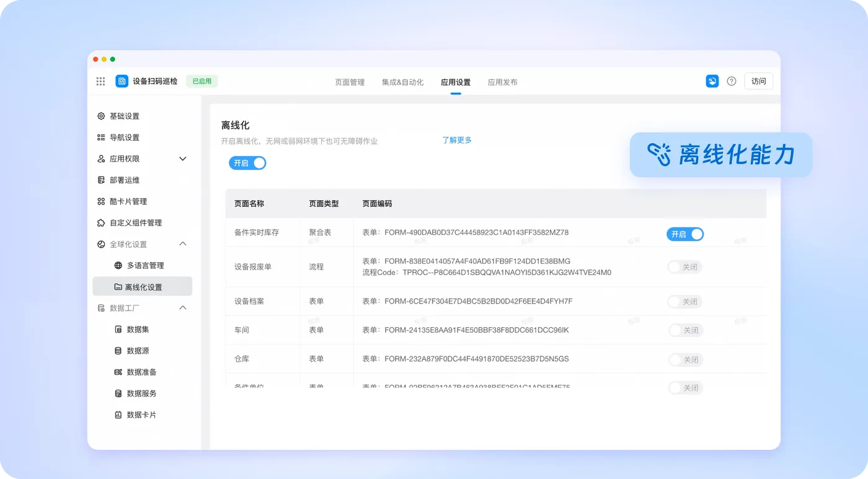Click the 自定义组件管理 puzzle icon
Image resolution: width=868 pixels, height=479 pixels.
pos(101,223)
